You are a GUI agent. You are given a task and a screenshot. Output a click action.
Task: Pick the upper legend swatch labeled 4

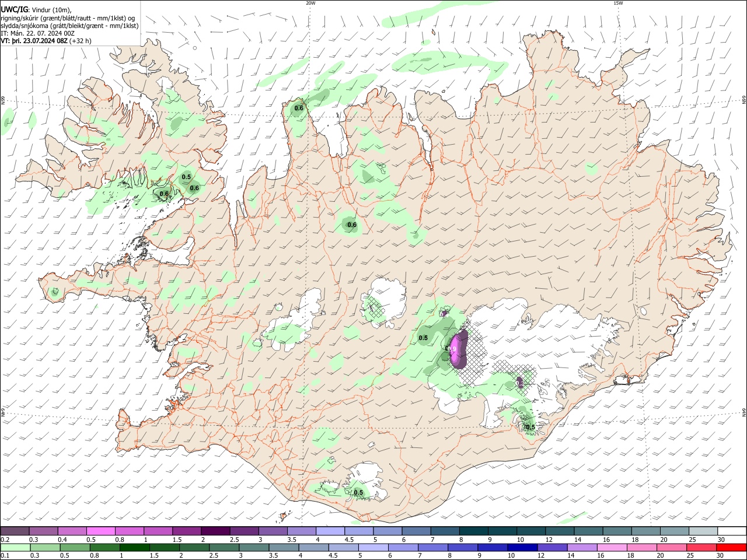pos(330,531)
